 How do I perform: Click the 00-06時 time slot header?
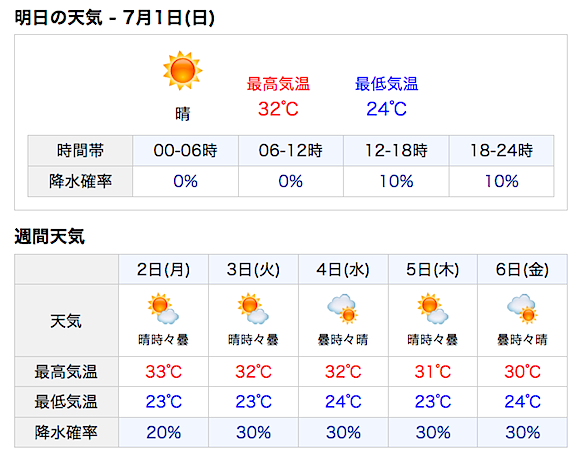click(x=186, y=150)
